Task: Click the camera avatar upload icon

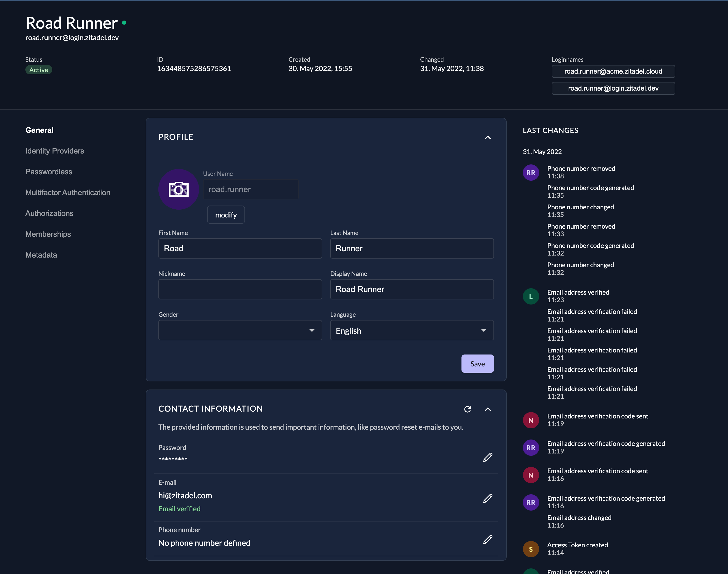Action: point(178,190)
